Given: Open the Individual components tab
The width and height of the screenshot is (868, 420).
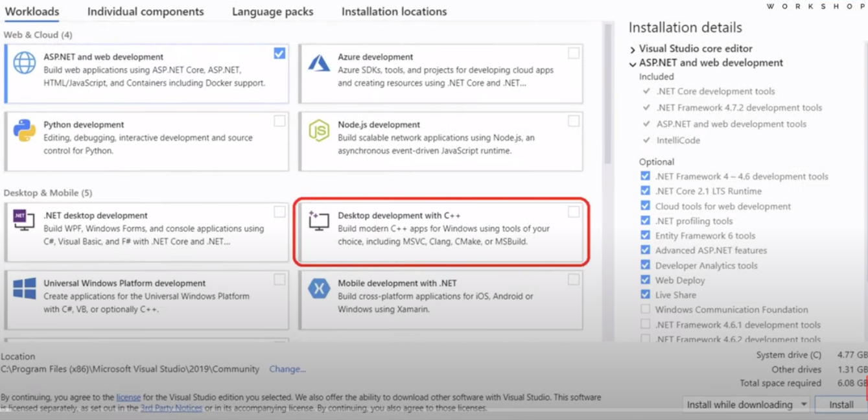Looking at the screenshot, I should [146, 12].
